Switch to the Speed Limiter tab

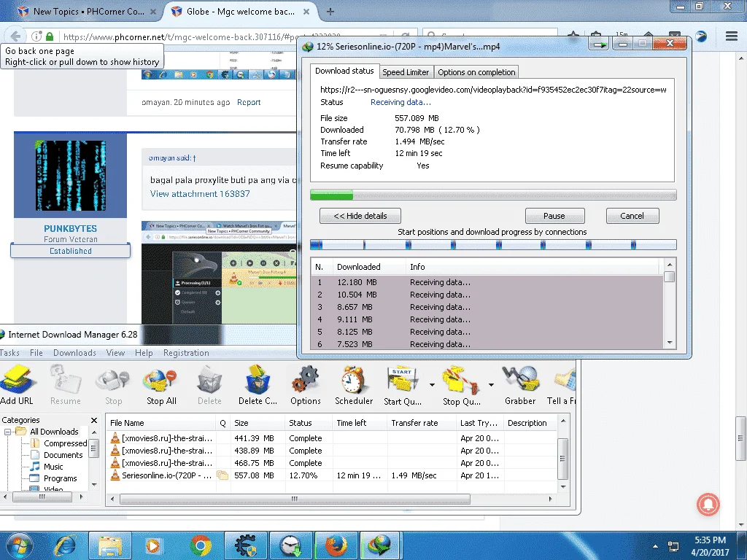[406, 72]
